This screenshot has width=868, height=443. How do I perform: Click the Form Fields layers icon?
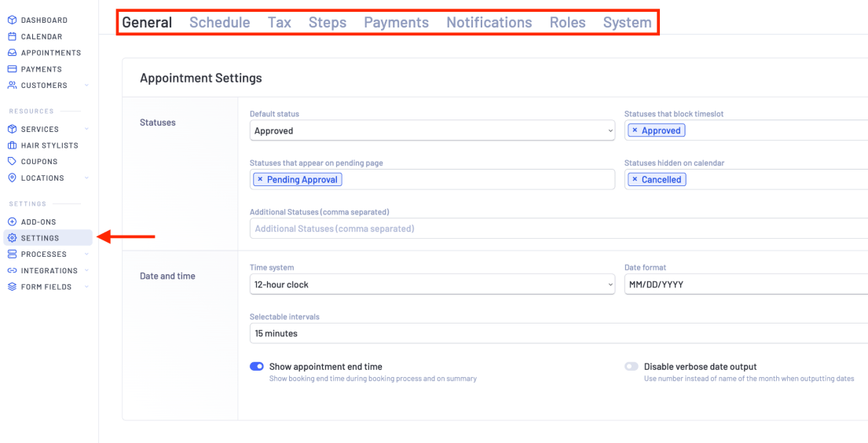pyautogui.click(x=13, y=287)
